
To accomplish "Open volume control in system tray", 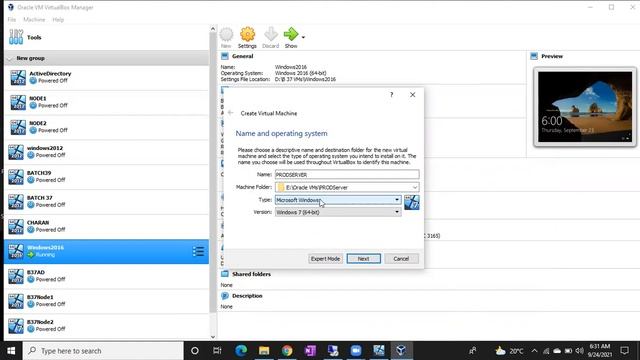I will click(x=580, y=351).
